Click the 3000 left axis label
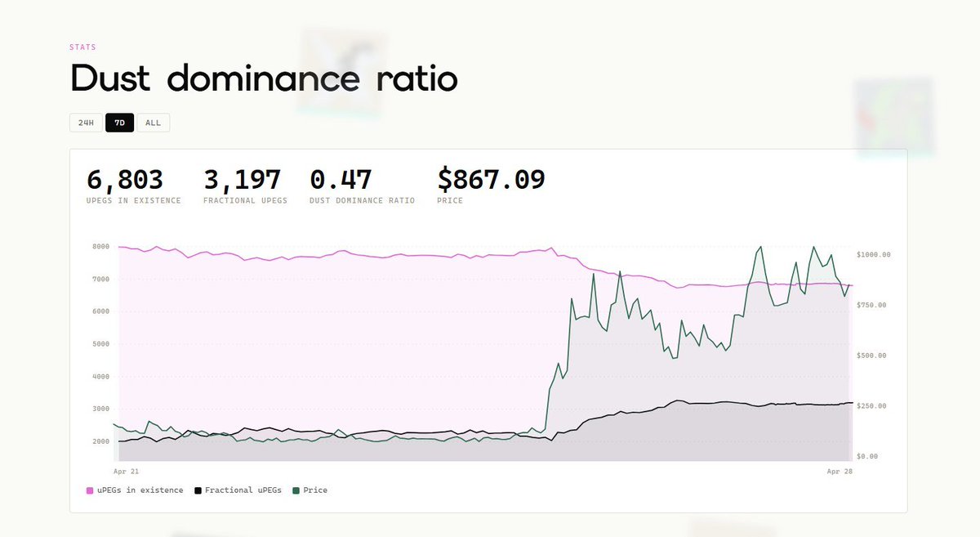980x537 pixels. tap(101, 409)
